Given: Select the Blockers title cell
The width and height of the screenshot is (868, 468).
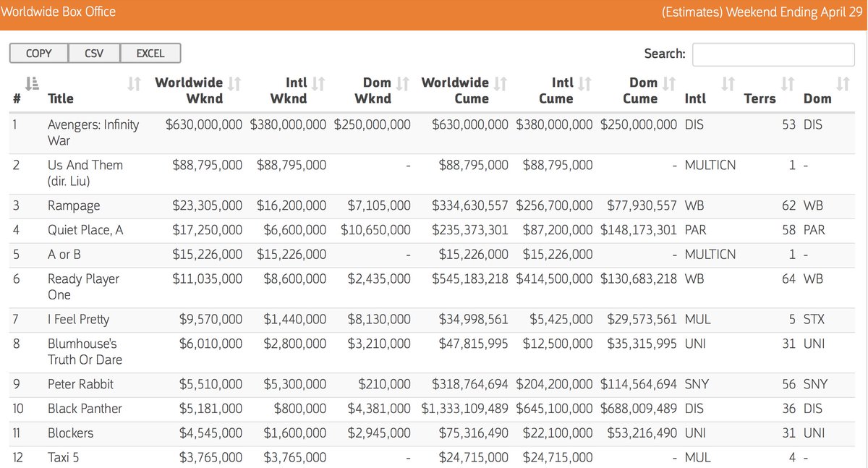Looking at the screenshot, I should tap(71, 433).
